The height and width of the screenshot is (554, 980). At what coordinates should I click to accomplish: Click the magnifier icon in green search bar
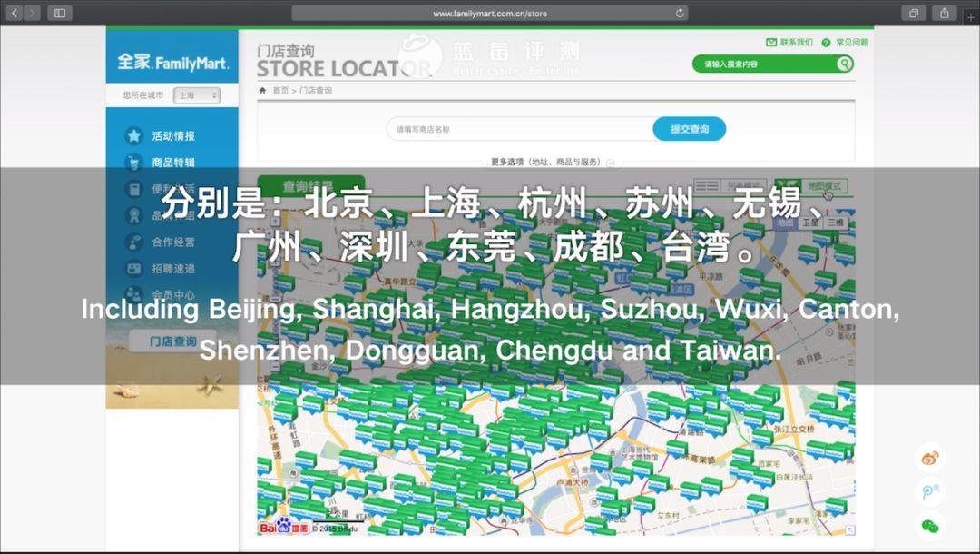pos(845,64)
